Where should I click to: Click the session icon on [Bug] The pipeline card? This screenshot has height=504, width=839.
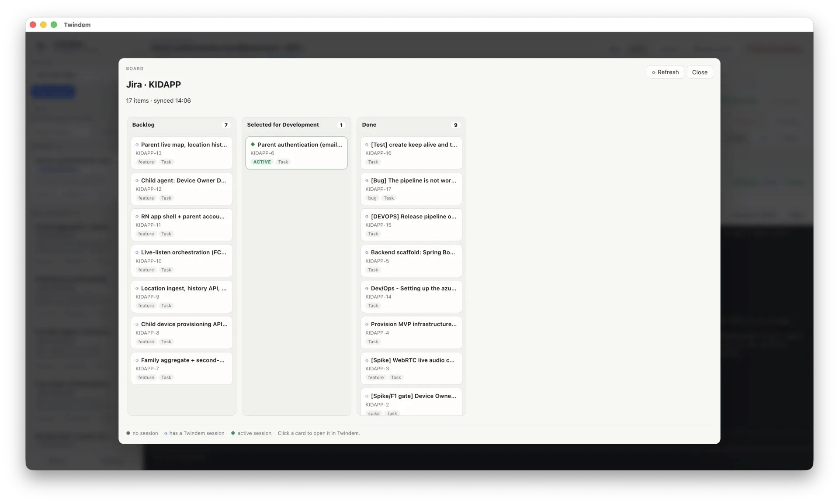click(x=367, y=180)
